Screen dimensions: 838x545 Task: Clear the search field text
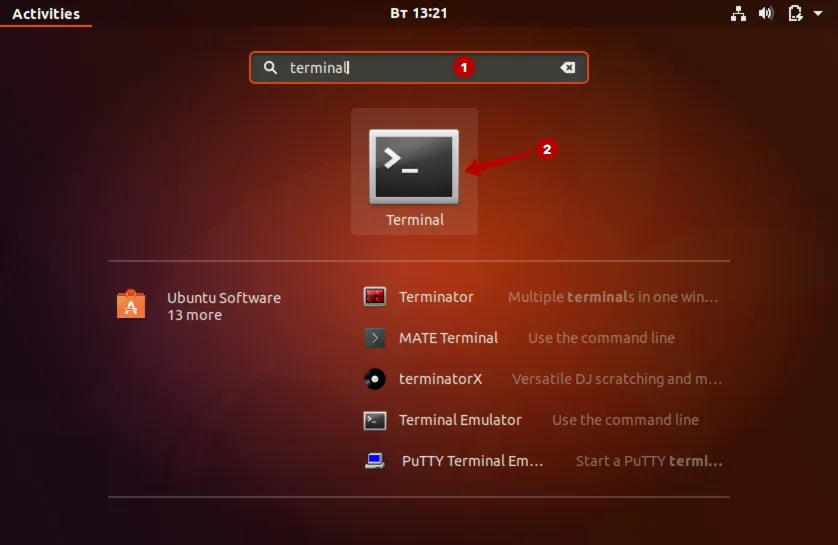pyautogui.click(x=568, y=67)
